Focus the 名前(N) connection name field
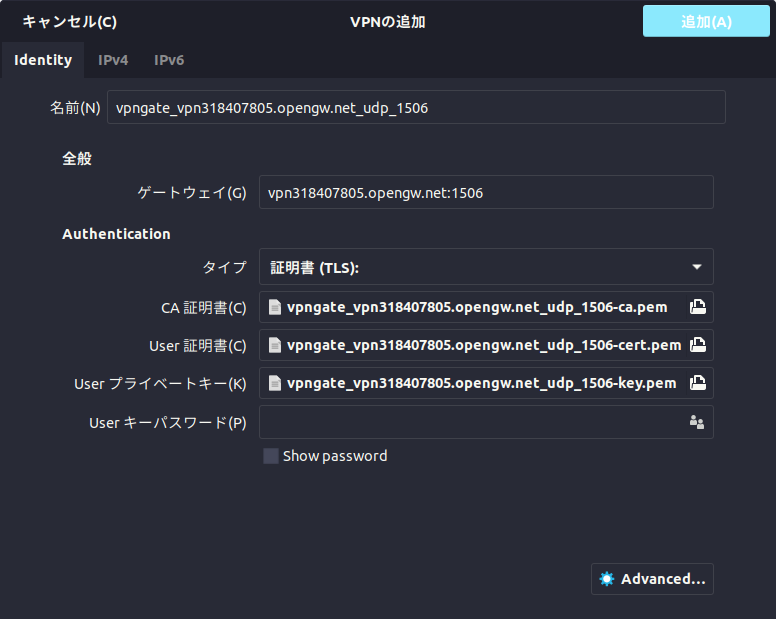The height and width of the screenshot is (619, 776). 416,107
